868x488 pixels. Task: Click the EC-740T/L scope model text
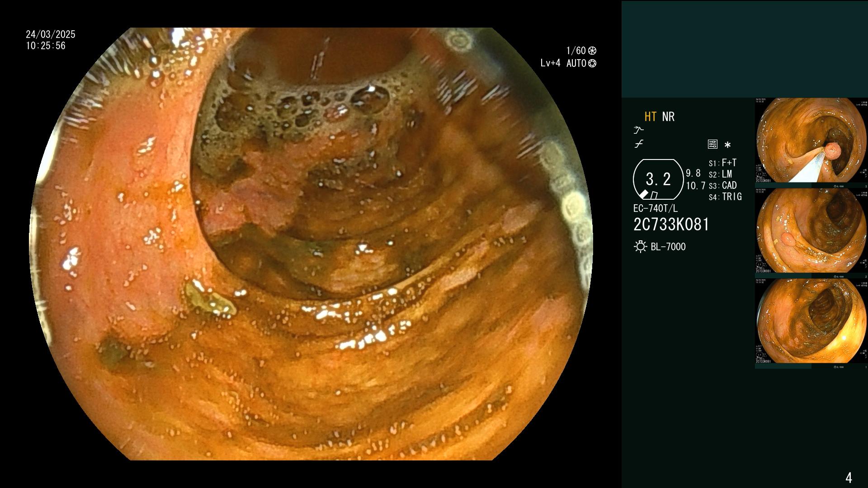pyautogui.click(x=656, y=208)
